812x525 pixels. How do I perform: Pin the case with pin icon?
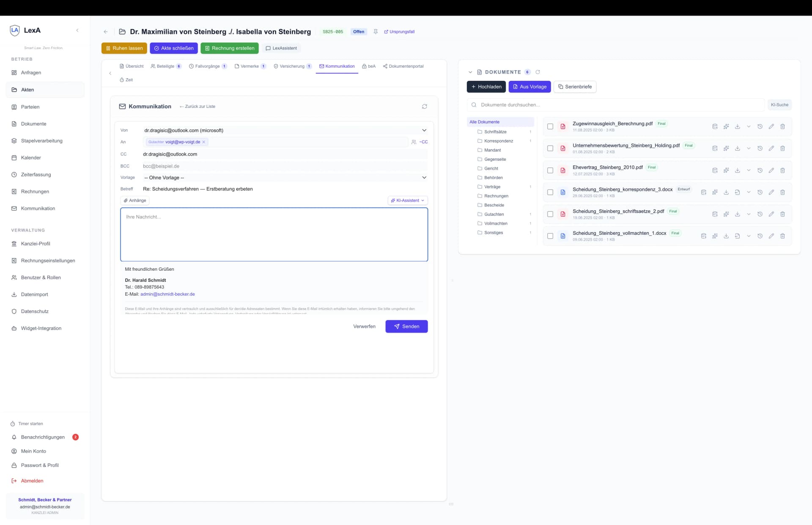(376, 32)
